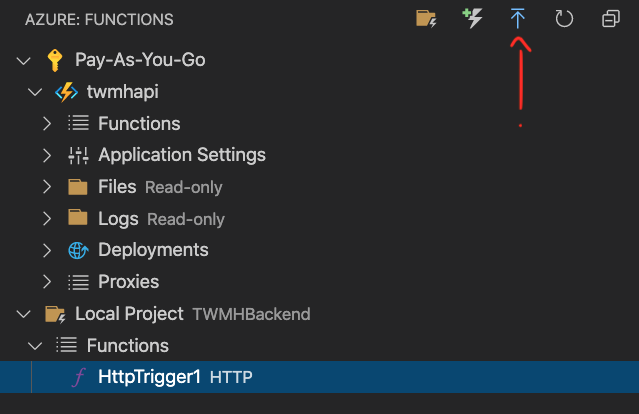Click the Create Function lightning icon
Screen dimensions: 639x414
pyautogui.click(x=472, y=18)
